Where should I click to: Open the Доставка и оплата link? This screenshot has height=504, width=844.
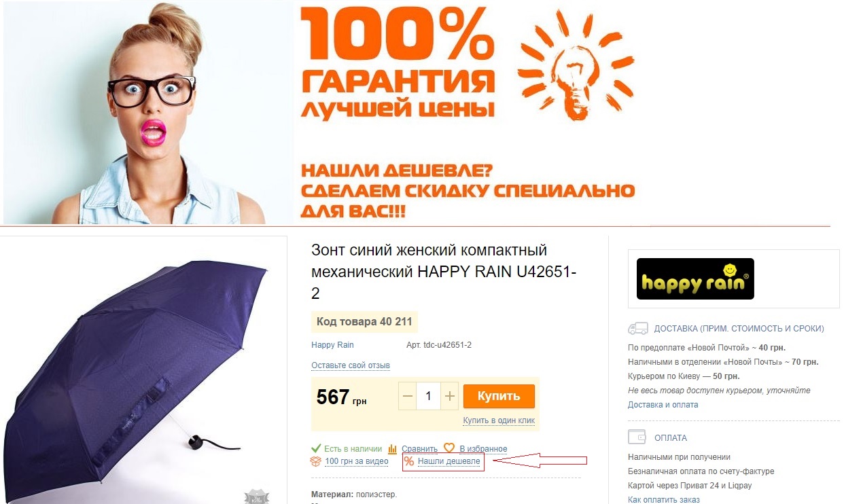coord(663,405)
